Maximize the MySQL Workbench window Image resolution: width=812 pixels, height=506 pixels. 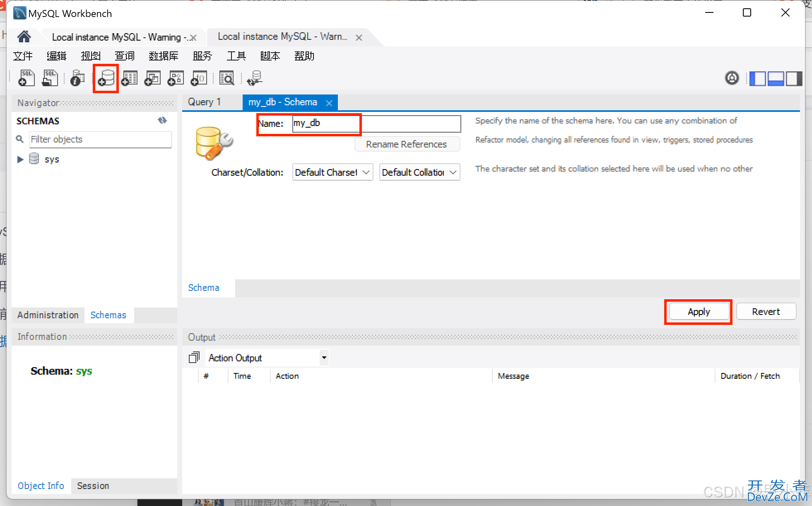747,13
